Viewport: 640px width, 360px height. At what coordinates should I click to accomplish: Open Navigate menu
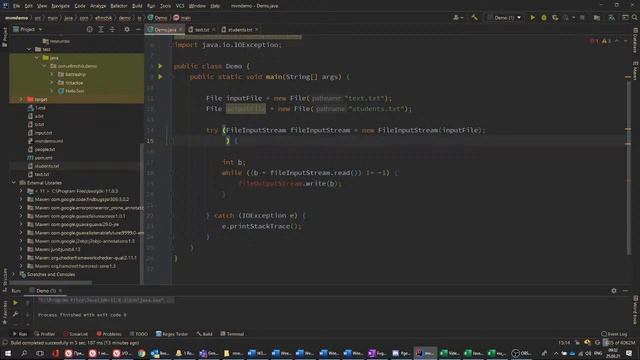point(60,6)
